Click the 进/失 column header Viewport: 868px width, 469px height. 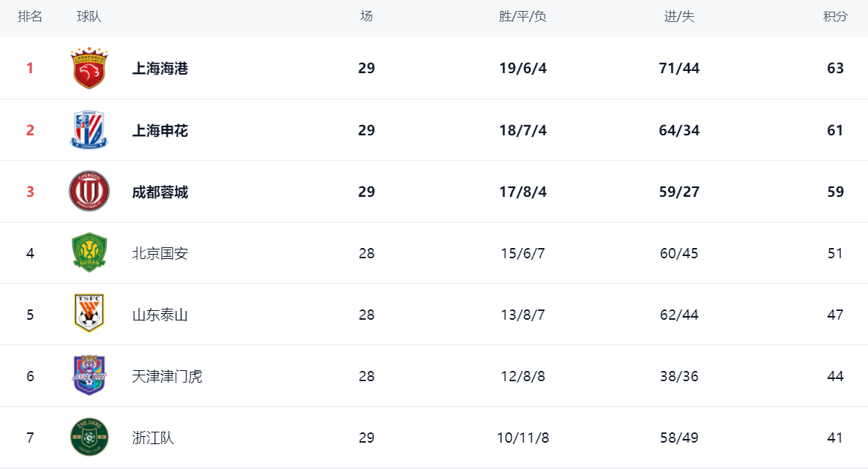tap(679, 17)
